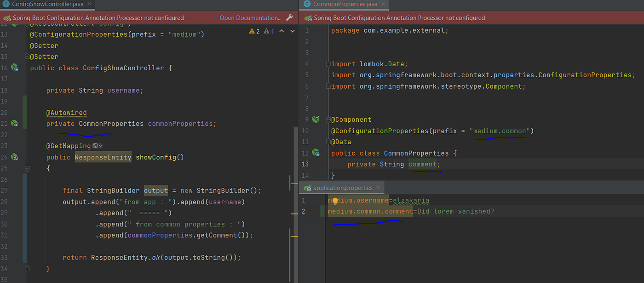The height and width of the screenshot is (283, 644).
Task: Collapse the code fold arrow at @Setter line
Action: 27,56
